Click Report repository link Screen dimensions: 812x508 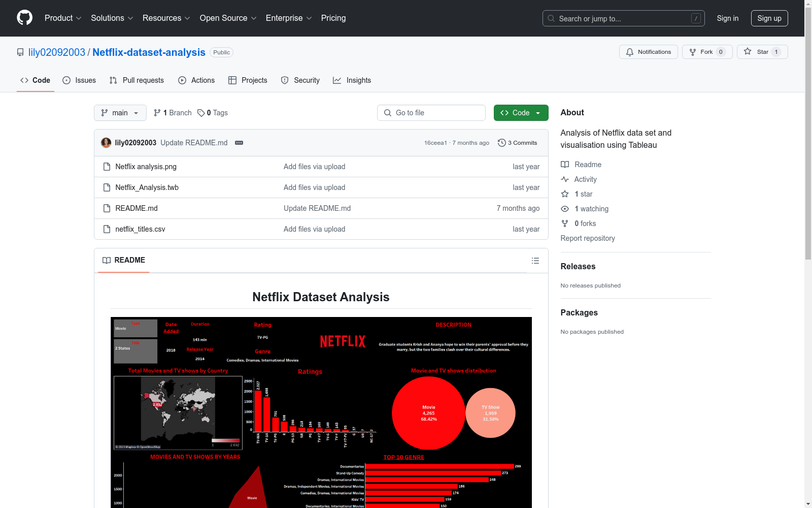[x=588, y=238]
